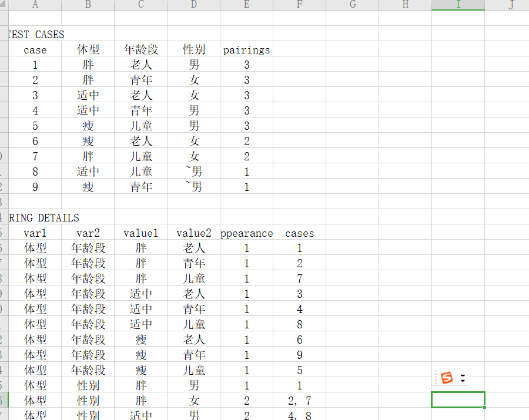Click pairings value 1 in case 8 row
The image size is (529, 420).
tap(247, 172)
